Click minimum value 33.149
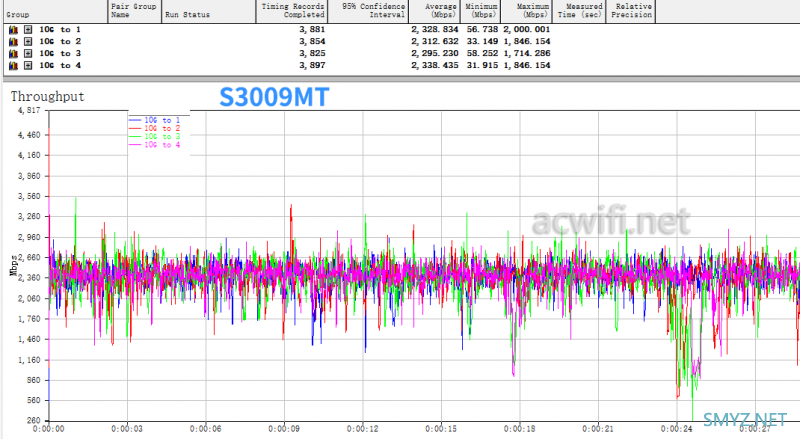 pos(482,41)
